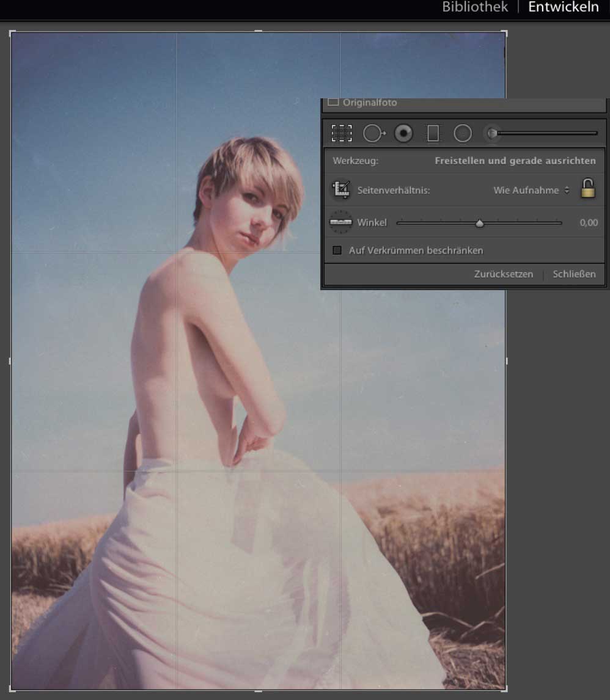The height and width of the screenshot is (700, 610).
Task: Click Schließen to close crop panel
Action: pos(574,274)
